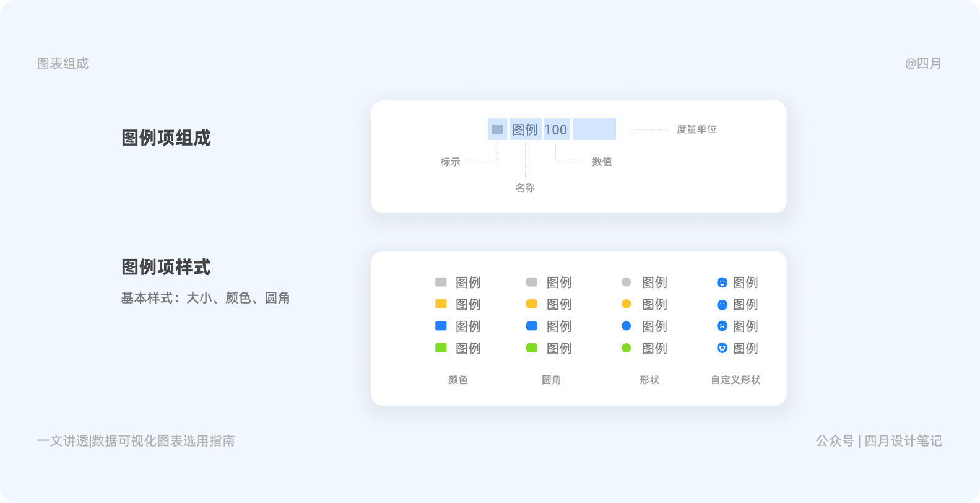Pick the yellow rounded-corner legend marker

click(532, 304)
